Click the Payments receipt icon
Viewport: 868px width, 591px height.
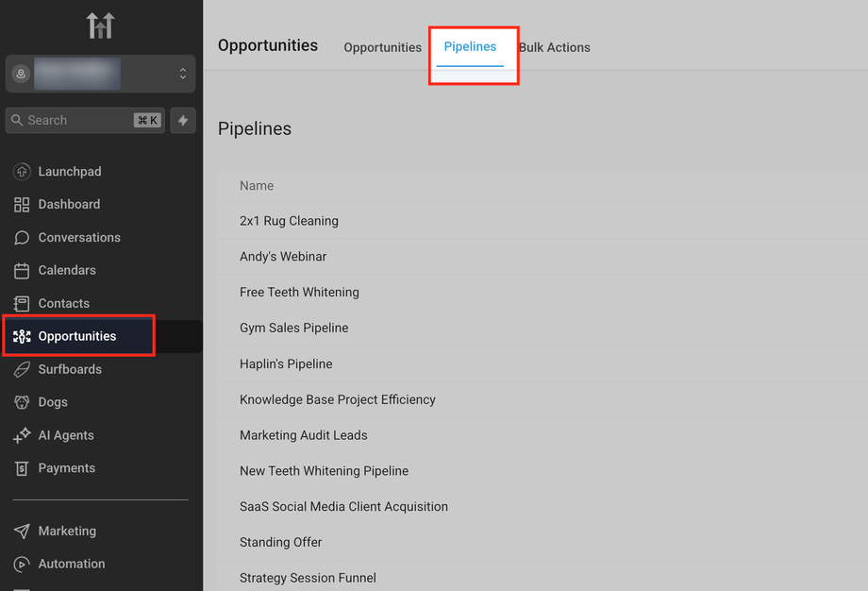(x=22, y=469)
